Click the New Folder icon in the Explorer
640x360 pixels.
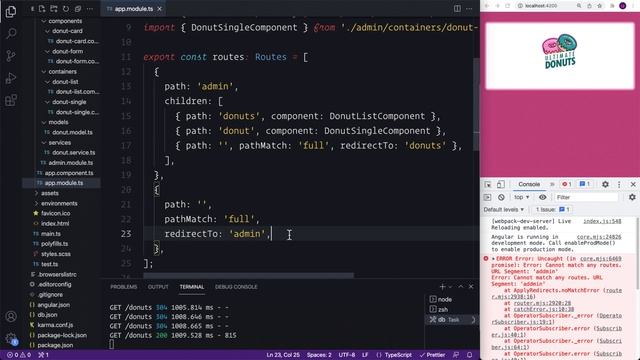pyautogui.click(x=54, y=9)
